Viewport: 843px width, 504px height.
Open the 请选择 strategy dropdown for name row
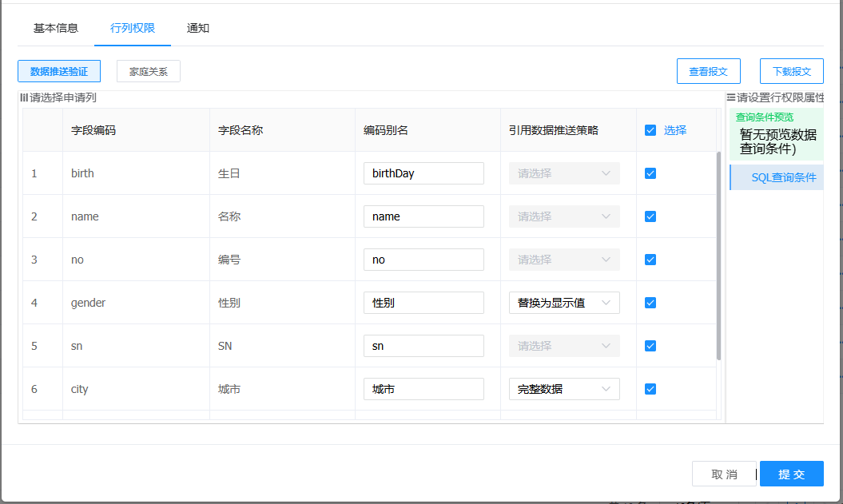click(564, 216)
